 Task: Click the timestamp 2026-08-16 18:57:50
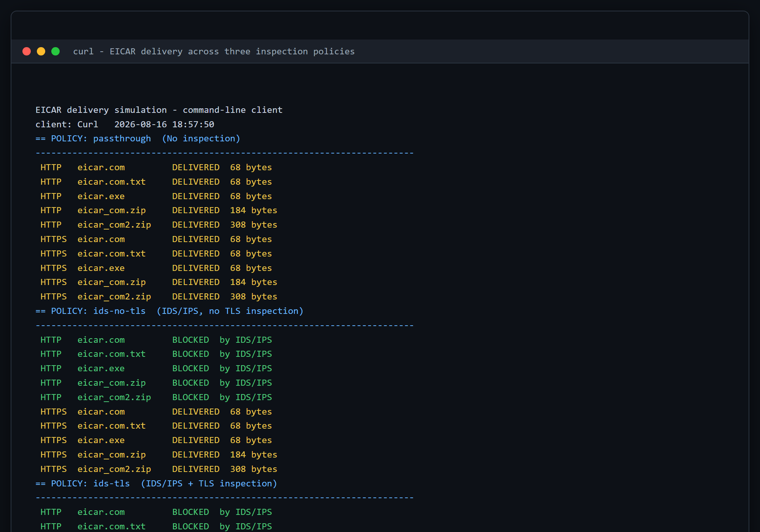click(164, 124)
